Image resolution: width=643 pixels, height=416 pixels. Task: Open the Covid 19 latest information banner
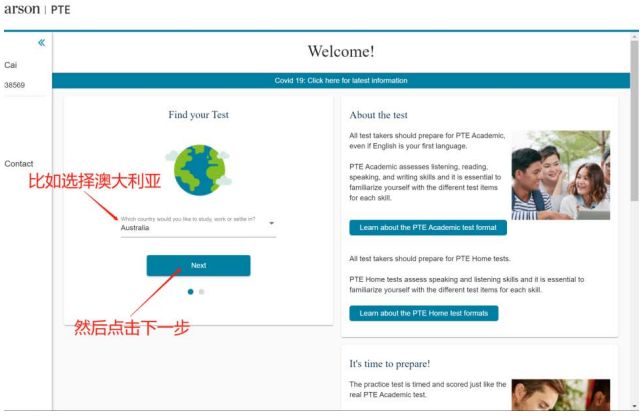pos(341,80)
